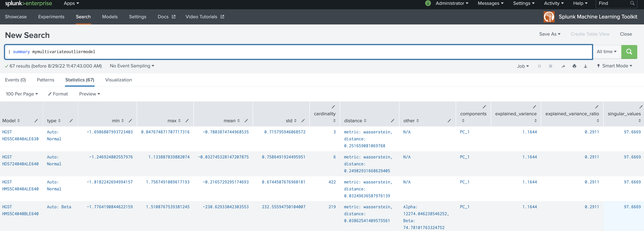Expand the Activity menu

[554, 3]
